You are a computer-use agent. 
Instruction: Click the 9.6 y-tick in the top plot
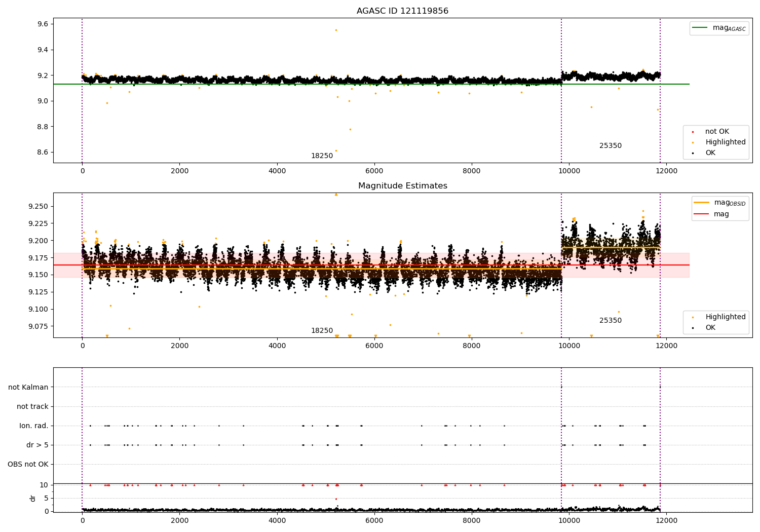[43, 24]
